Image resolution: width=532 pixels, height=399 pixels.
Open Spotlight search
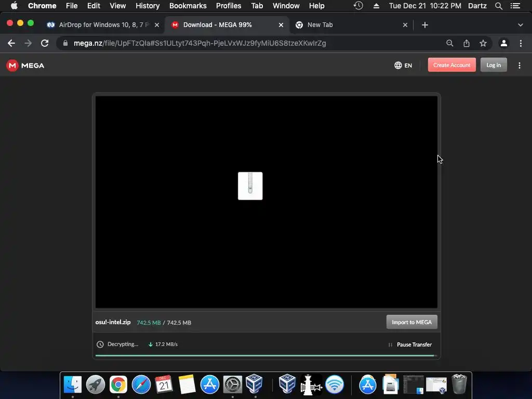click(x=498, y=6)
